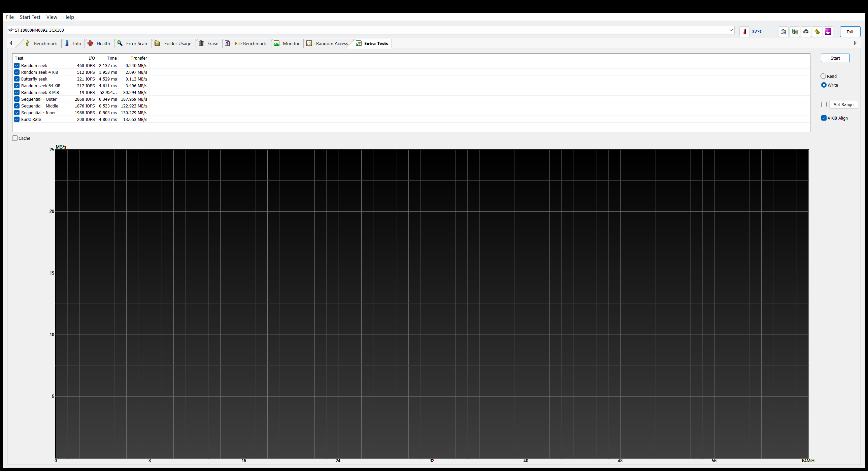Copy results as text icon

coord(783,32)
